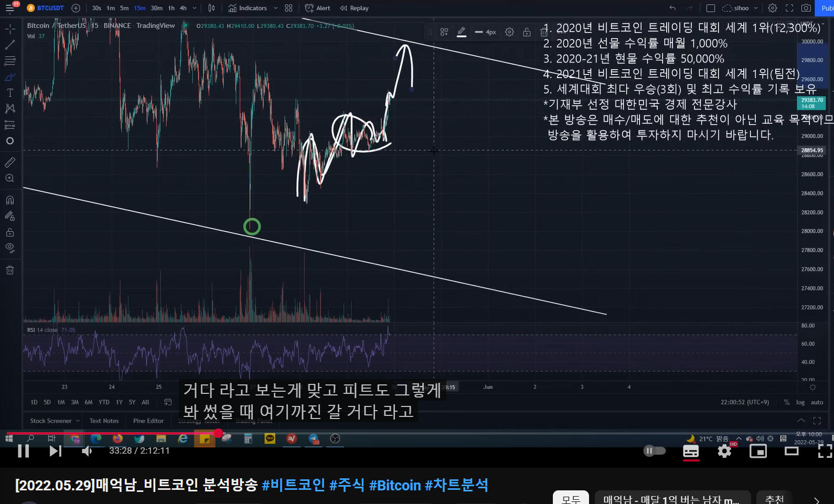Open the TradingView hamburger menu

coord(9,8)
